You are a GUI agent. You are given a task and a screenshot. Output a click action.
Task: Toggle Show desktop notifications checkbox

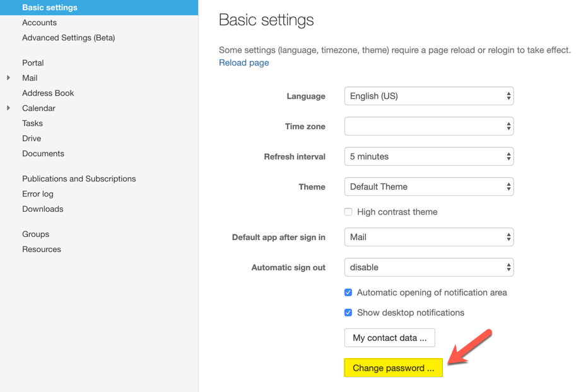[x=348, y=313]
